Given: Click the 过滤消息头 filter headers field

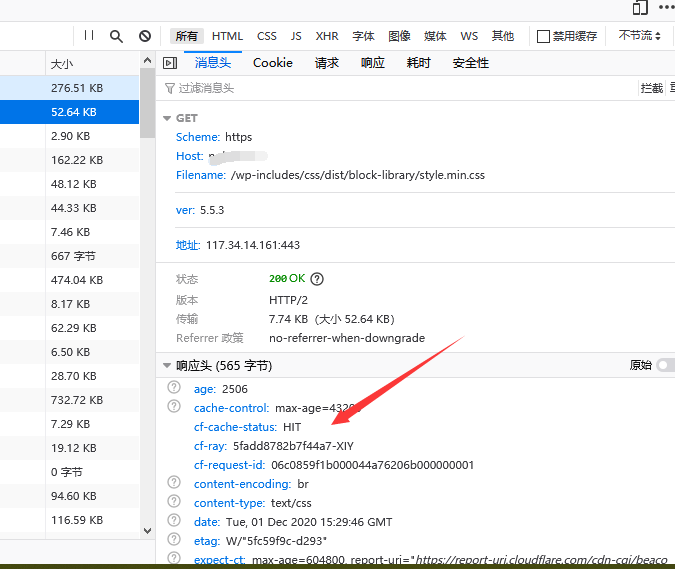Looking at the screenshot, I should [x=400, y=88].
